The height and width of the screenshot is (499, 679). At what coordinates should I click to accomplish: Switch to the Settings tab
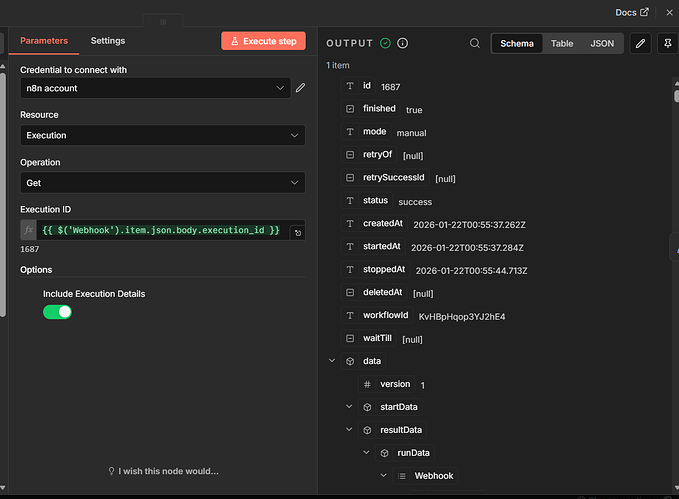[x=108, y=41]
